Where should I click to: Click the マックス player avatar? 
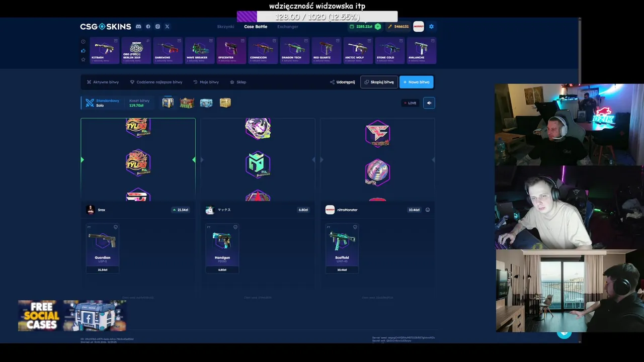pyautogui.click(x=210, y=210)
